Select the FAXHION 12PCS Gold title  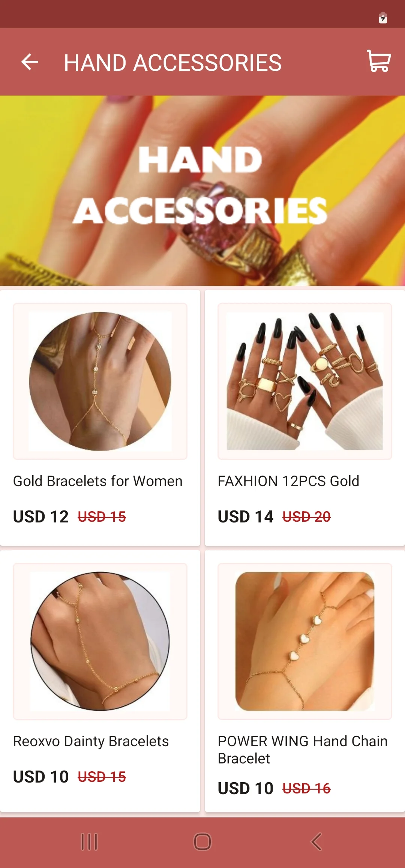288,481
